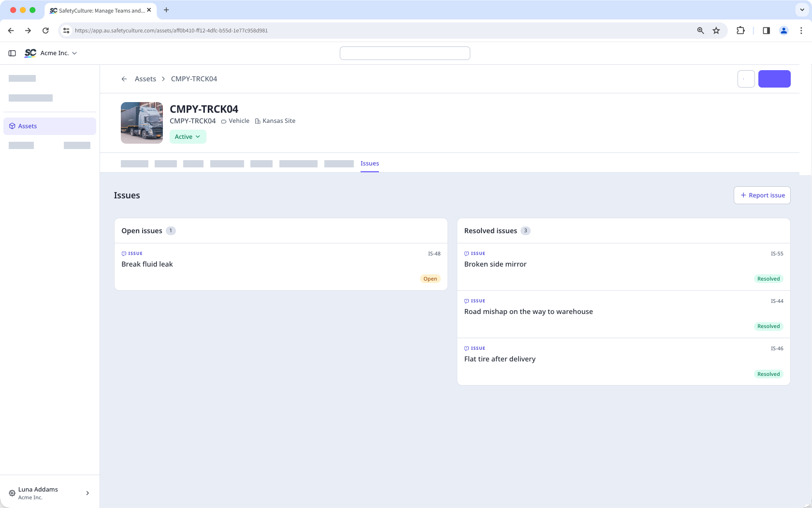Click the address bar URL
The height and width of the screenshot is (508, 812).
pyautogui.click(x=171, y=30)
